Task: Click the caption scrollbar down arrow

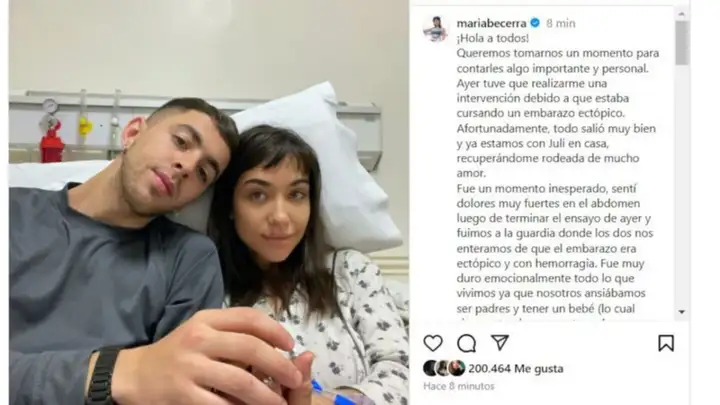Action: coord(681,312)
